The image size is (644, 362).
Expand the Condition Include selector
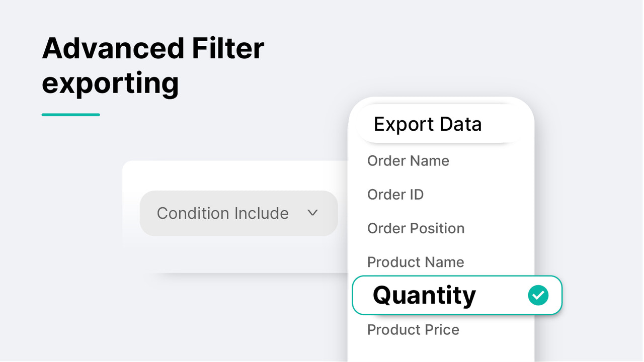pyautogui.click(x=238, y=213)
